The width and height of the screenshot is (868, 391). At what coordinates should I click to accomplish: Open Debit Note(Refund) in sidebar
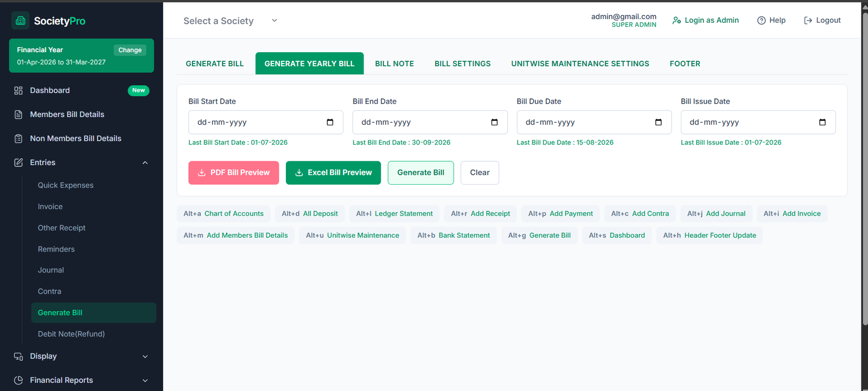click(71, 334)
